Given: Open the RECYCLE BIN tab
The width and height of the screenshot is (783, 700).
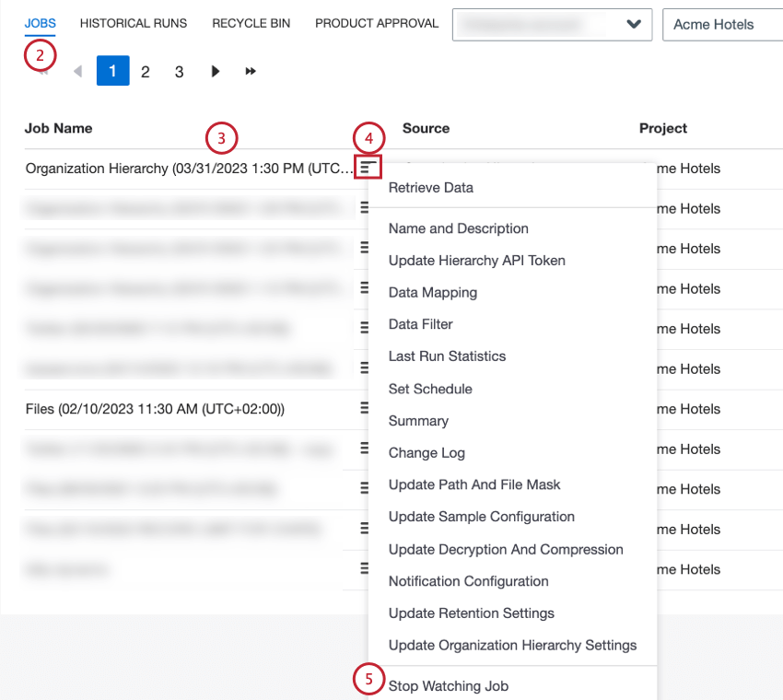Looking at the screenshot, I should (x=251, y=23).
